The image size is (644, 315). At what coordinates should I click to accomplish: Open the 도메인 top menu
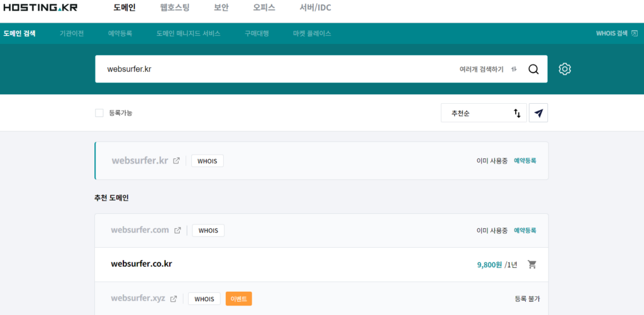pyautogui.click(x=125, y=8)
